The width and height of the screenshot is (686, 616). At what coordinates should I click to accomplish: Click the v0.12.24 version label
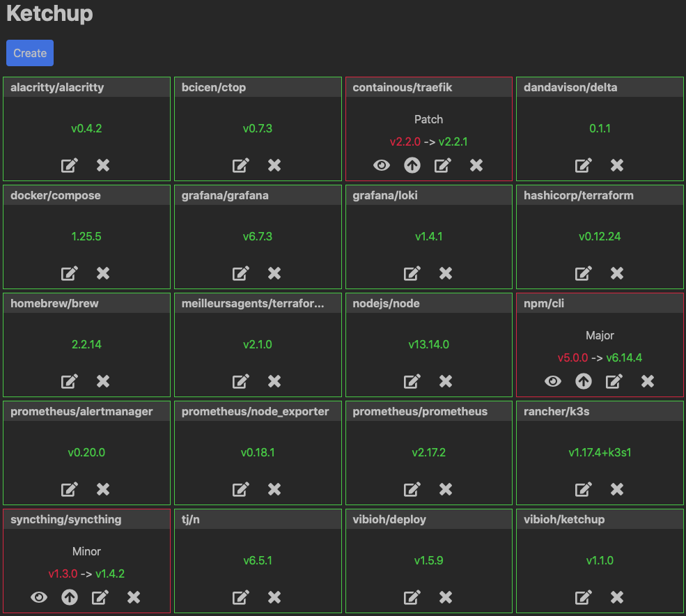coord(600,236)
